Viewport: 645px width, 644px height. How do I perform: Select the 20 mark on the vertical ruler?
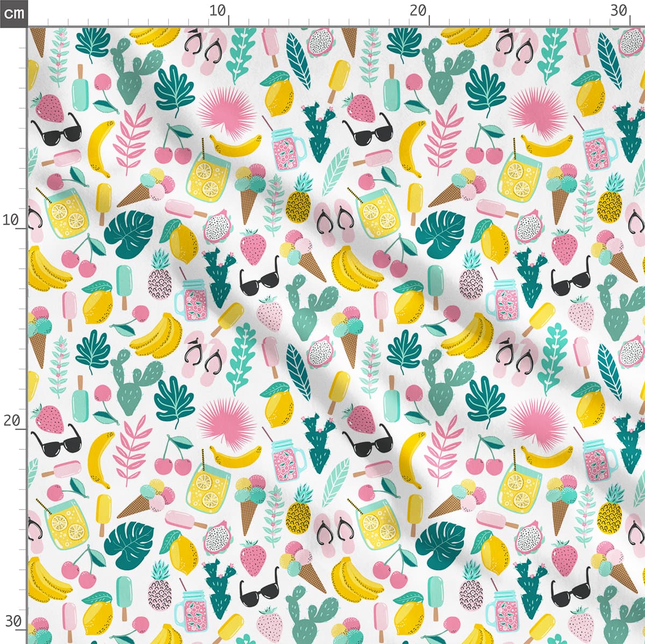(x=11, y=420)
